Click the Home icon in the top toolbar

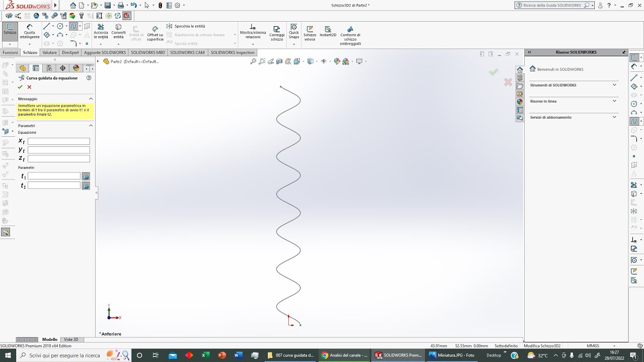pos(73,5)
